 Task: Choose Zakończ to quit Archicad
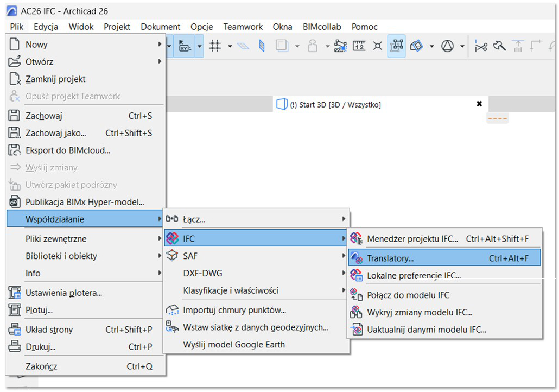[x=86, y=366]
